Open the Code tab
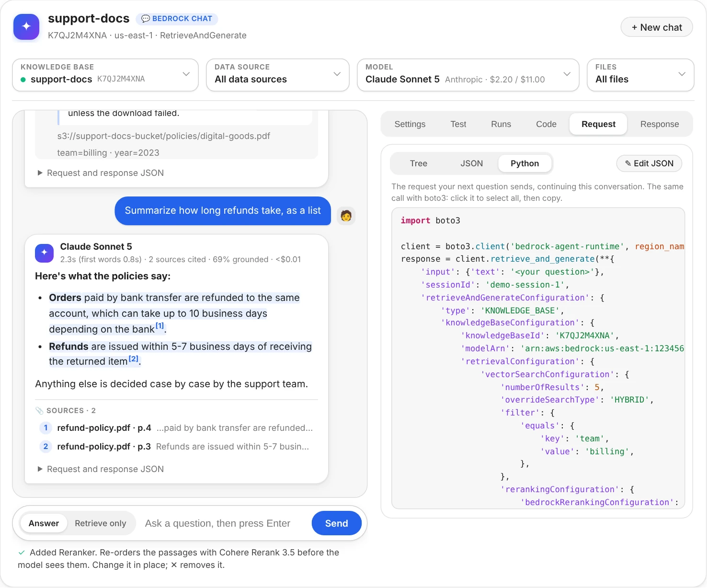The height and width of the screenshot is (588, 707). pyautogui.click(x=547, y=124)
